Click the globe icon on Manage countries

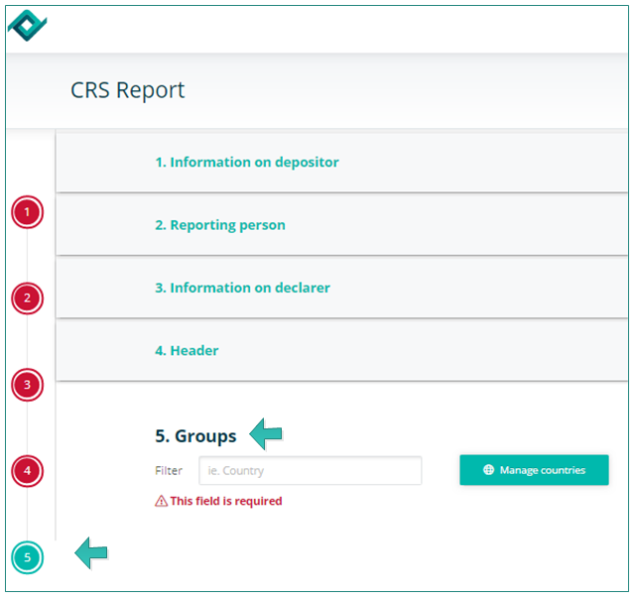[489, 470]
